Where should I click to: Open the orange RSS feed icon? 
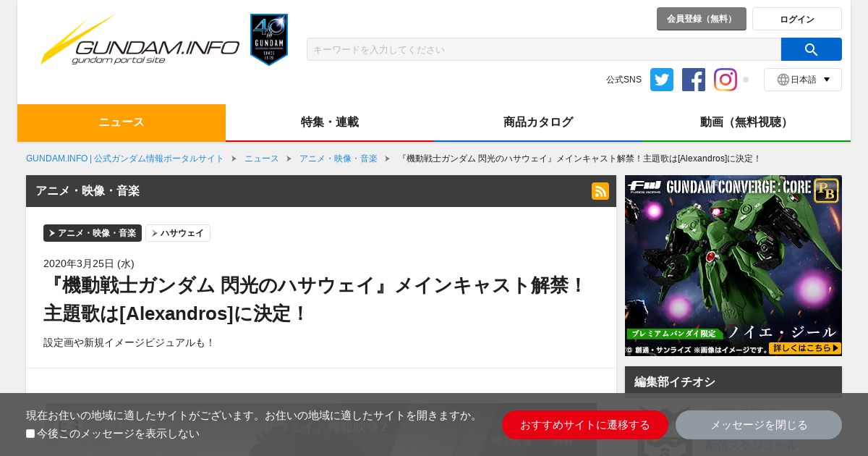(600, 191)
